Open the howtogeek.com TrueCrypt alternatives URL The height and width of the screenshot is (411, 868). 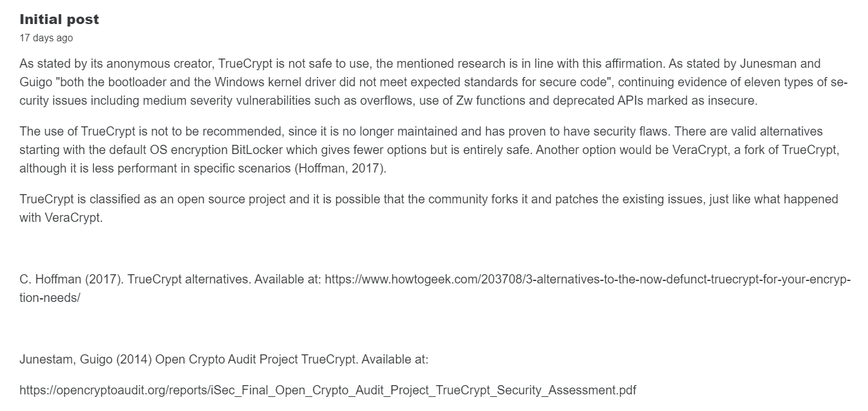point(586,279)
